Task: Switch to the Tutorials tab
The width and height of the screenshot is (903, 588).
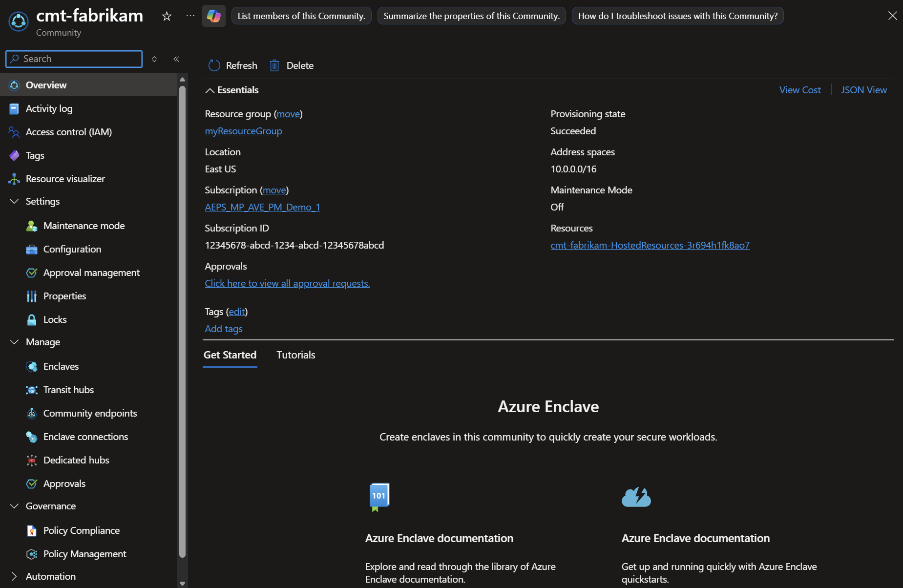Action: point(296,355)
